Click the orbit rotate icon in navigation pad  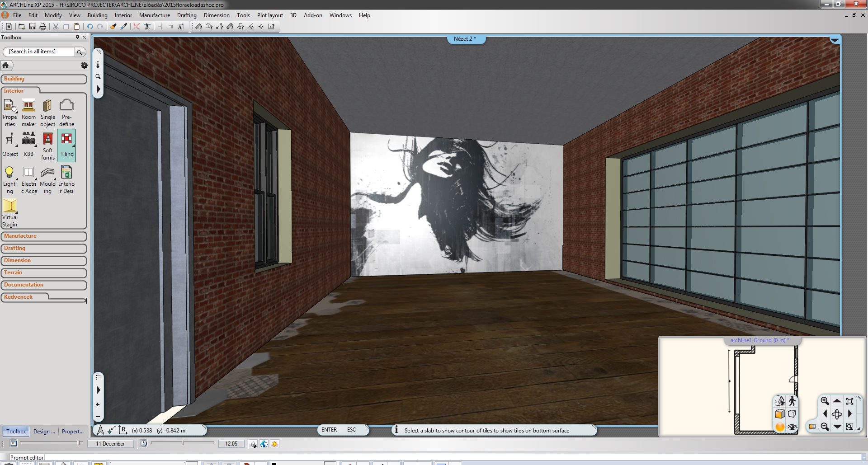(x=837, y=414)
